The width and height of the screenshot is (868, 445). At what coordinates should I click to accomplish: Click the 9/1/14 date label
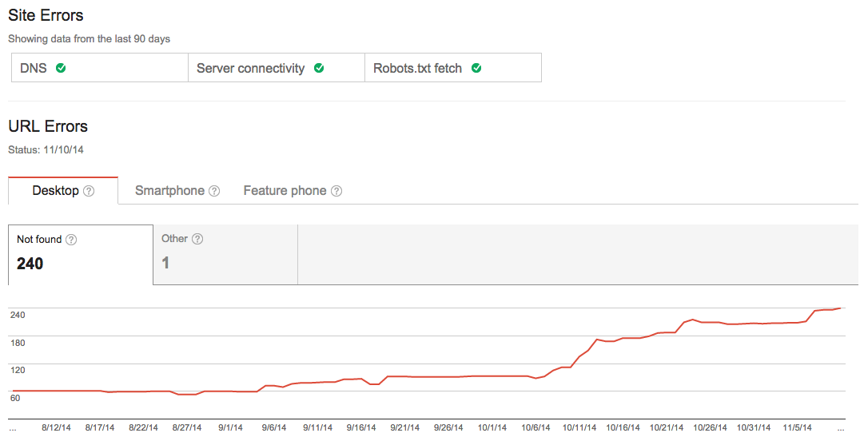[230, 428]
